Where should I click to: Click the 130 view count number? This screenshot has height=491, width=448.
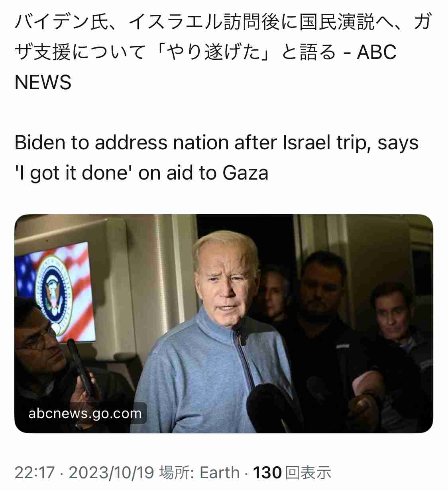(267, 473)
